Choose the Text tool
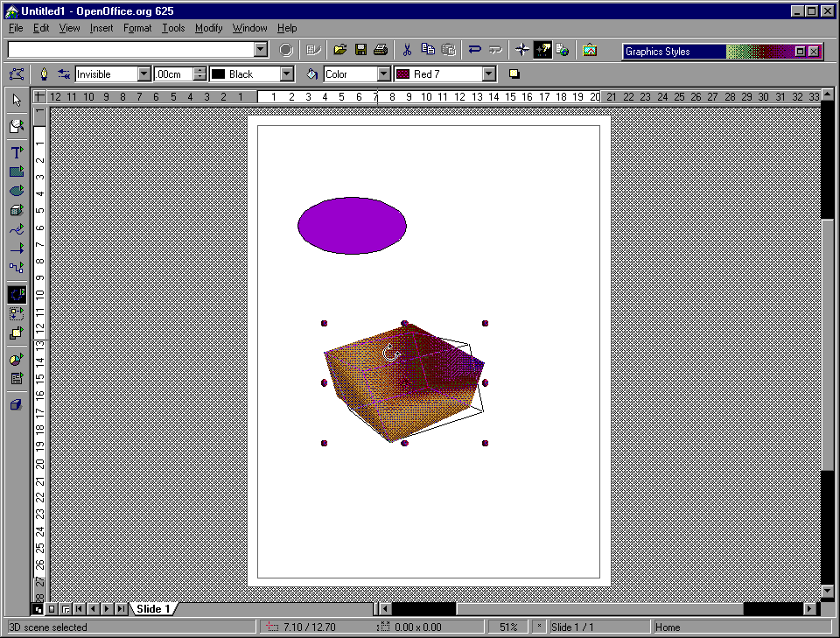The image size is (840, 638). point(16,153)
